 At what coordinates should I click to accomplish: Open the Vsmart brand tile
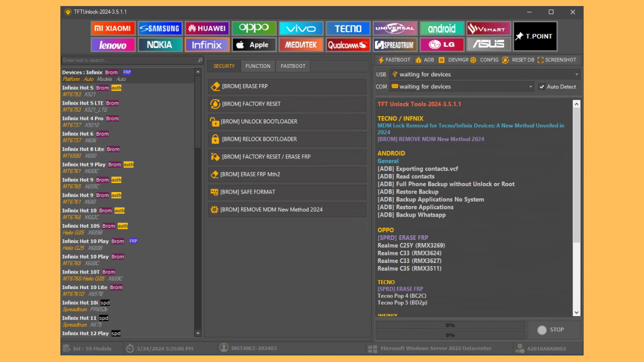489,29
